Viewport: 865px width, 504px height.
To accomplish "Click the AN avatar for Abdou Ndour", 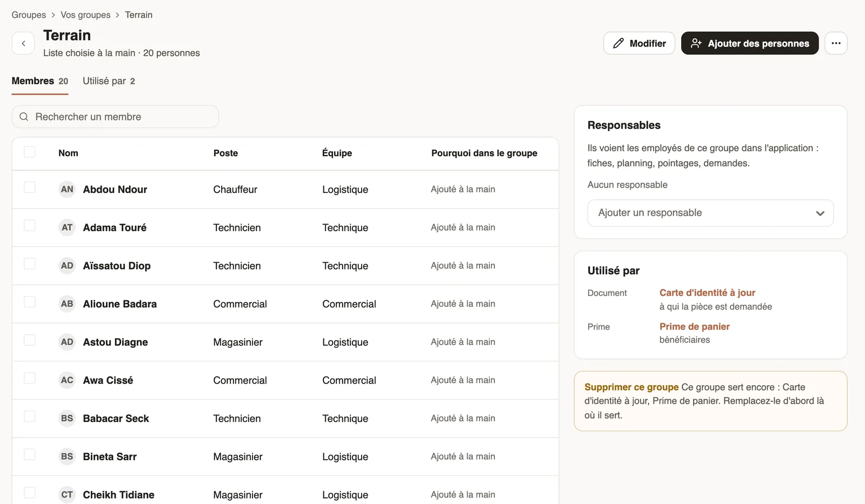I will tap(67, 190).
